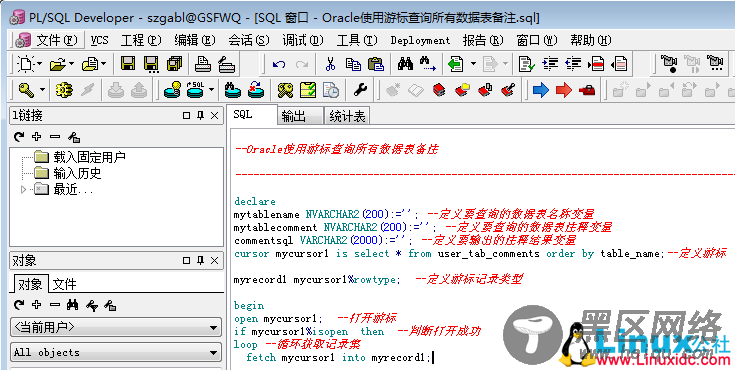735x370 pixels.
Task: Paste using the clipboard icon
Action: click(376, 64)
